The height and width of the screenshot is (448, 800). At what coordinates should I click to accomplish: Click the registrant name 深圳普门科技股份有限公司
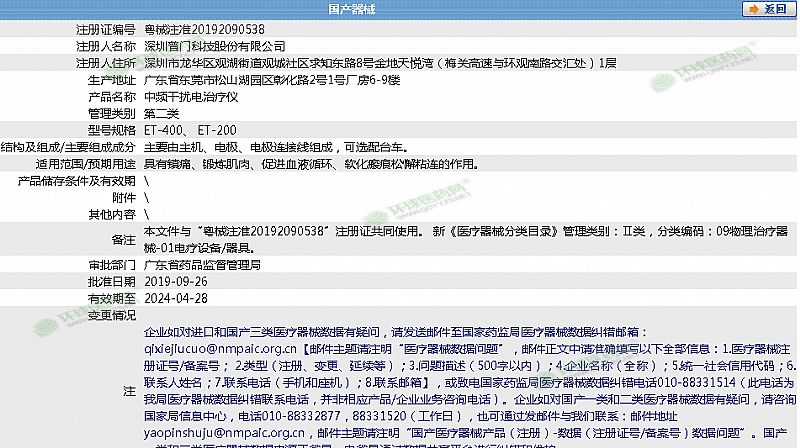tap(215, 46)
